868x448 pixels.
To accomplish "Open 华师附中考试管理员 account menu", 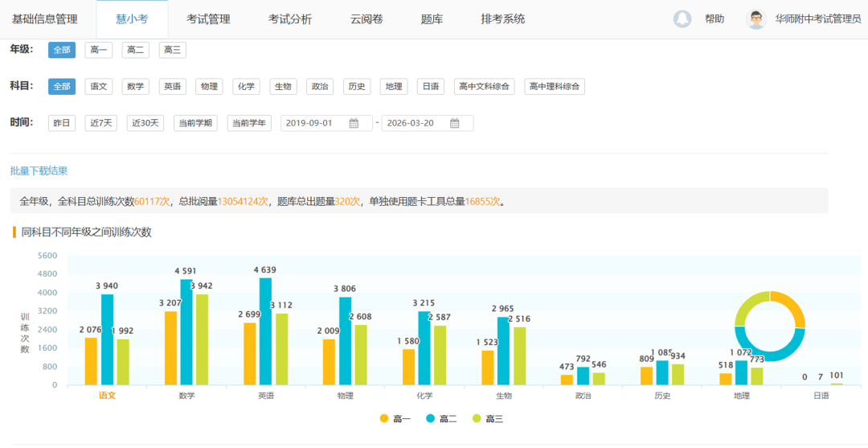I will click(x=817, y=18).
